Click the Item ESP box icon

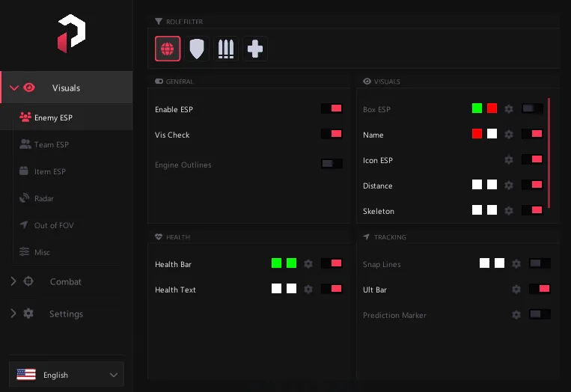(x=24, y=171)
